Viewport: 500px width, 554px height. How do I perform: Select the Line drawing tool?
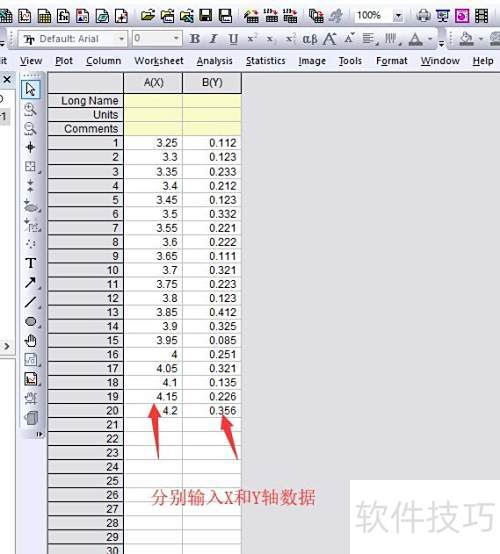(x=30, y=302)
